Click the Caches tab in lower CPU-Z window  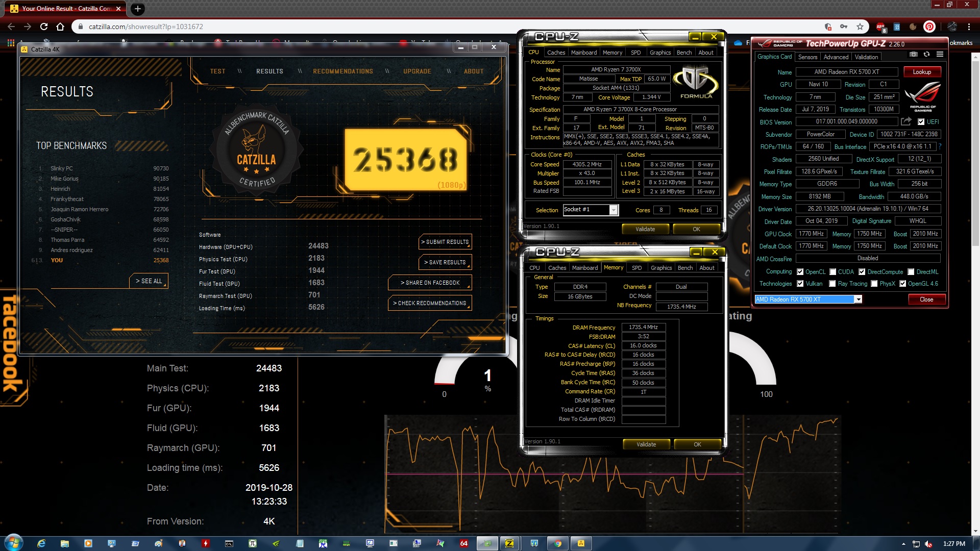(557, 268)
